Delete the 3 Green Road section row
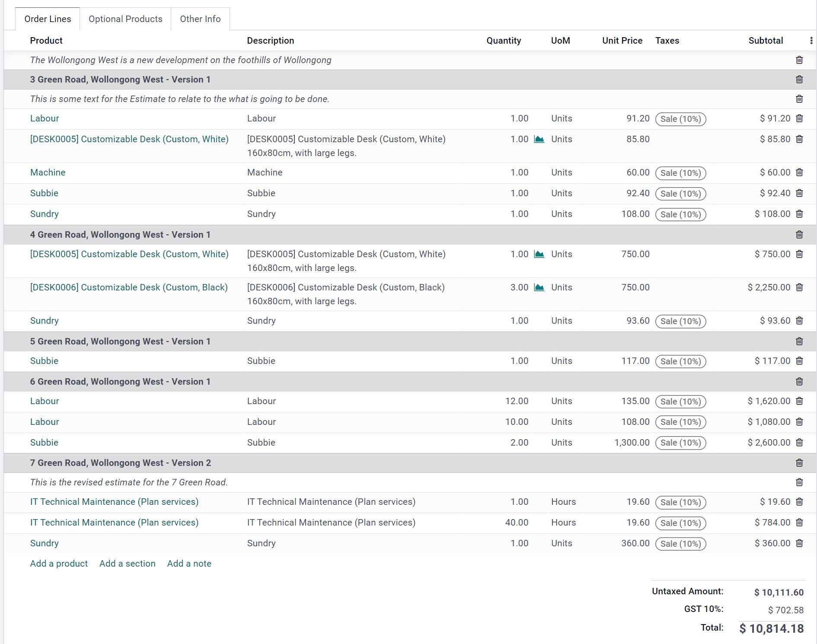817x644 pixels. (x=799, y=80)
